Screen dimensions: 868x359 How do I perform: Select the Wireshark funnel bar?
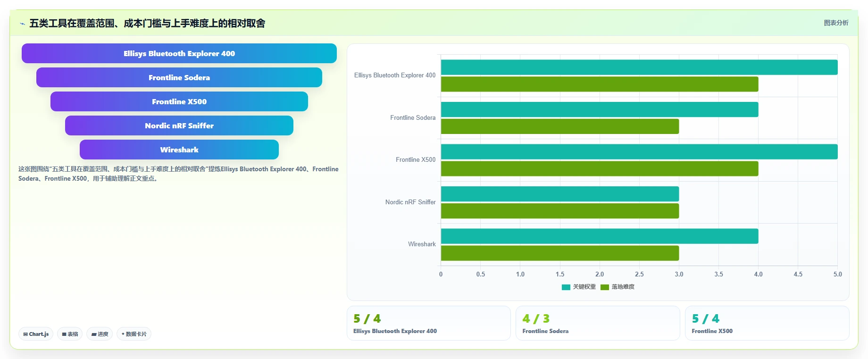[x=179, y=150]
